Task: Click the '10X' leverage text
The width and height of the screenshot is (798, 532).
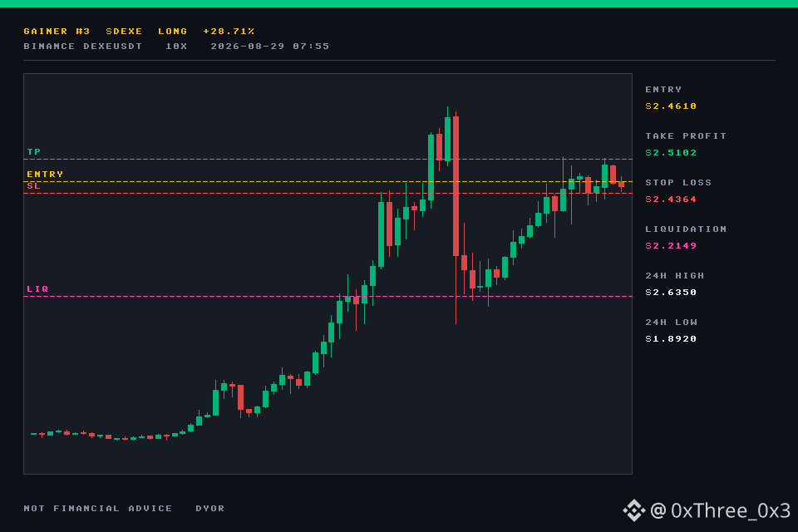Action: tap(176, 47)
